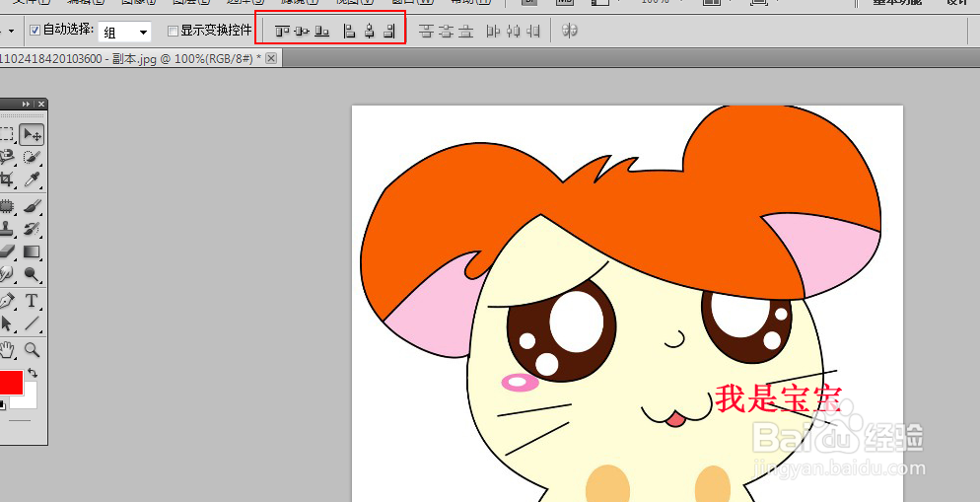Select the Line tool
The image size is (980, 502).
coord(32,323)
